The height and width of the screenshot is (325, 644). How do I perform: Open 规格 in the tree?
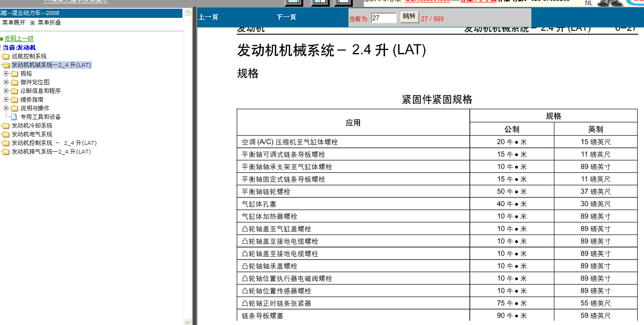coord(26,74)
